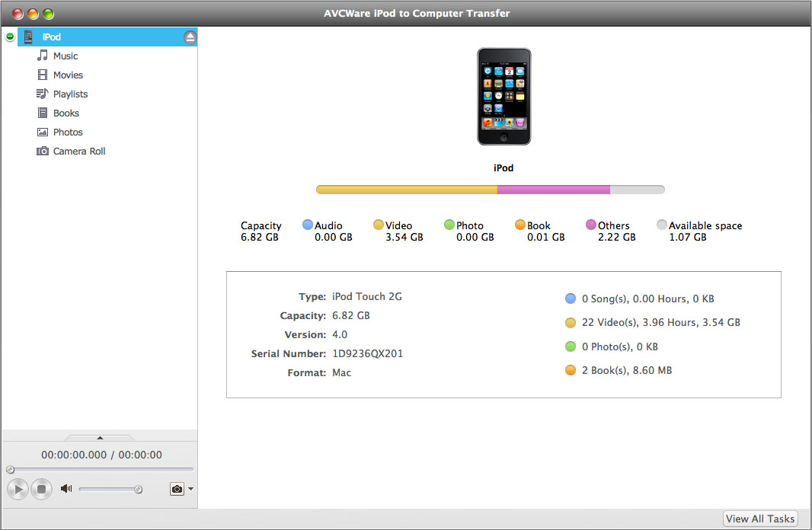
Task: Open the Camera Roll category
Action: click(x=79, y=152)
